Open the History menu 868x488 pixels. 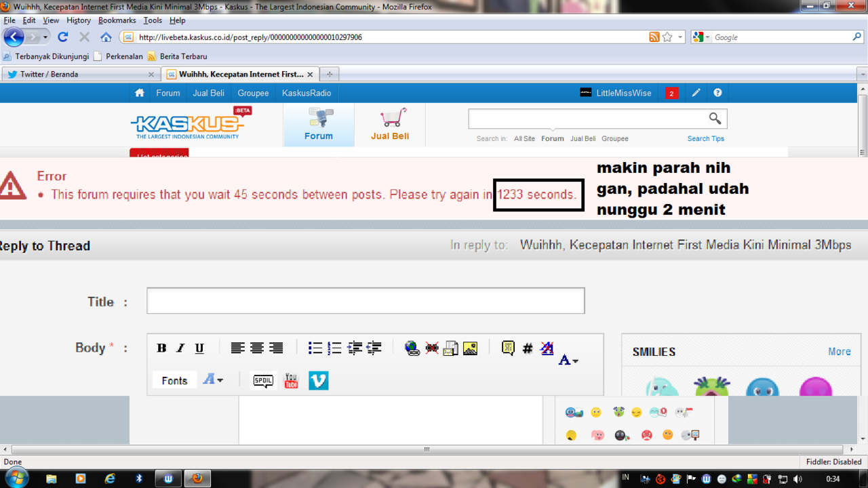(79, 20)
